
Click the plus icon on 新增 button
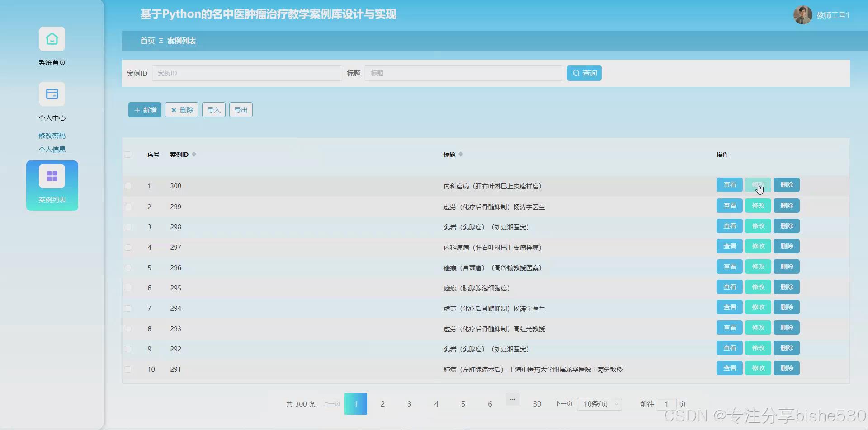click(x=137, y=109)
